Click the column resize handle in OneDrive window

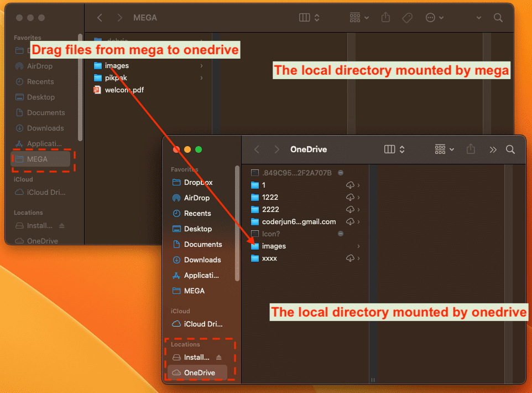373,380
